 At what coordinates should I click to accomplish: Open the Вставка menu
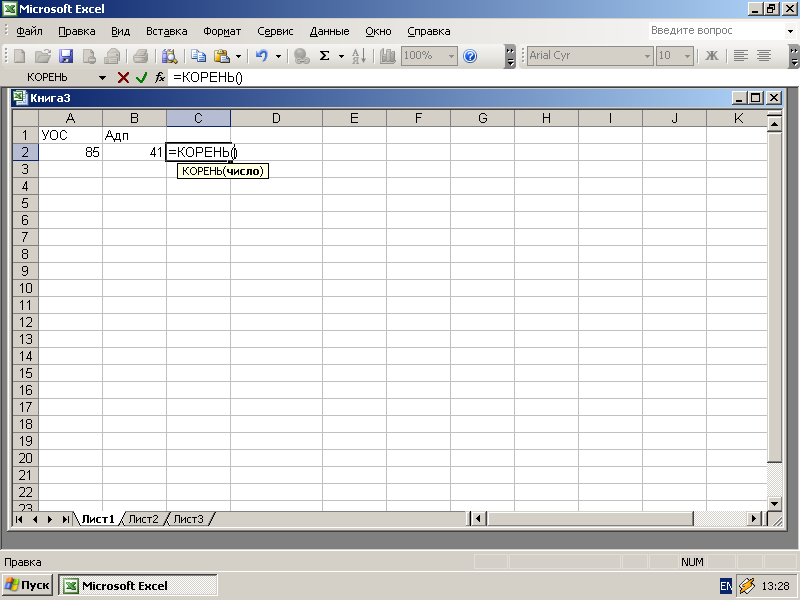click(166, 31)
